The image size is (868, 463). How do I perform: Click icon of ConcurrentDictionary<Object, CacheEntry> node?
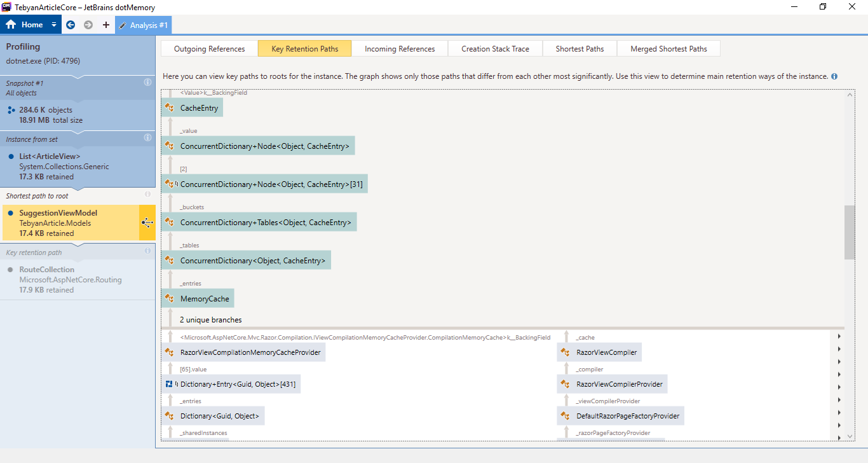(169, 261)
